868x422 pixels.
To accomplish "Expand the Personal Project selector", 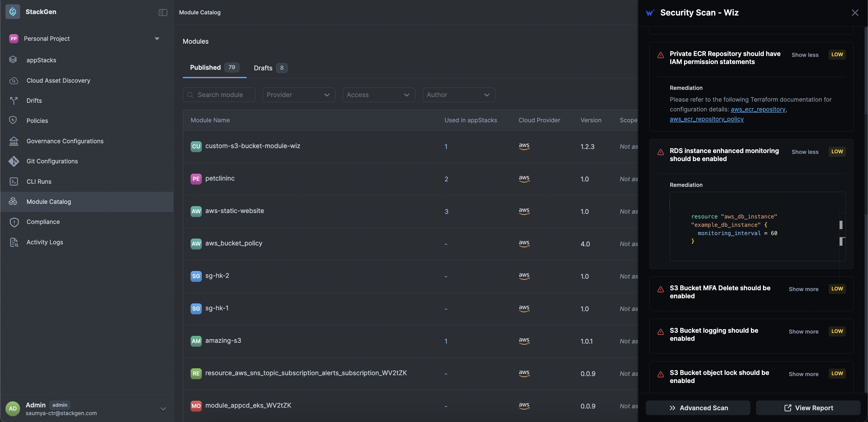I will point(157,38).
